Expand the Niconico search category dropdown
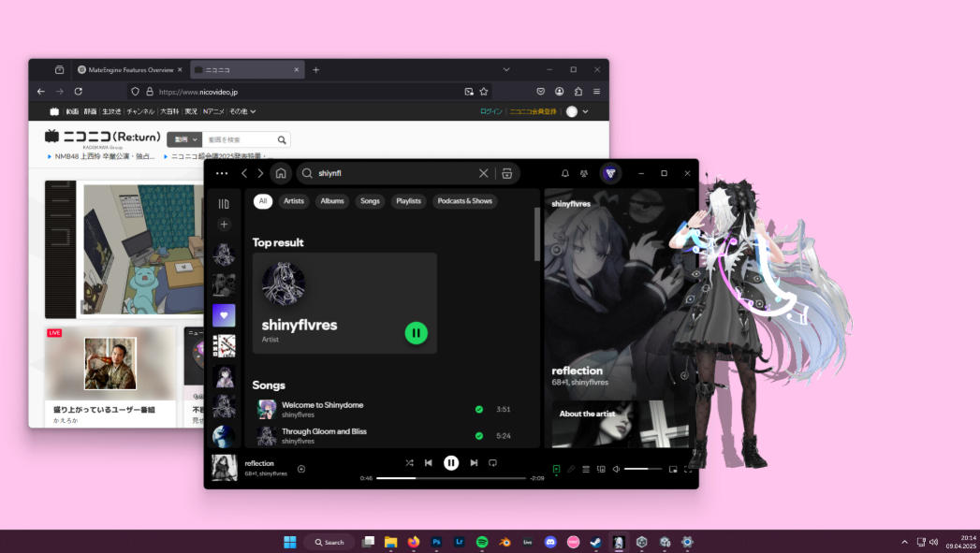Viewport: 980px width, 553px height. coord(184,139)
